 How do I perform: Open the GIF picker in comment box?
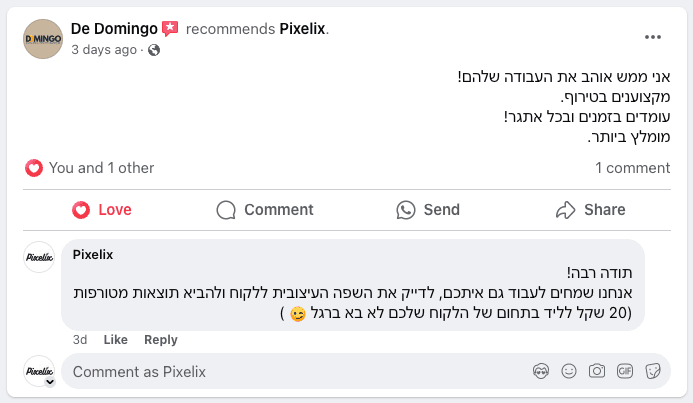624,371
